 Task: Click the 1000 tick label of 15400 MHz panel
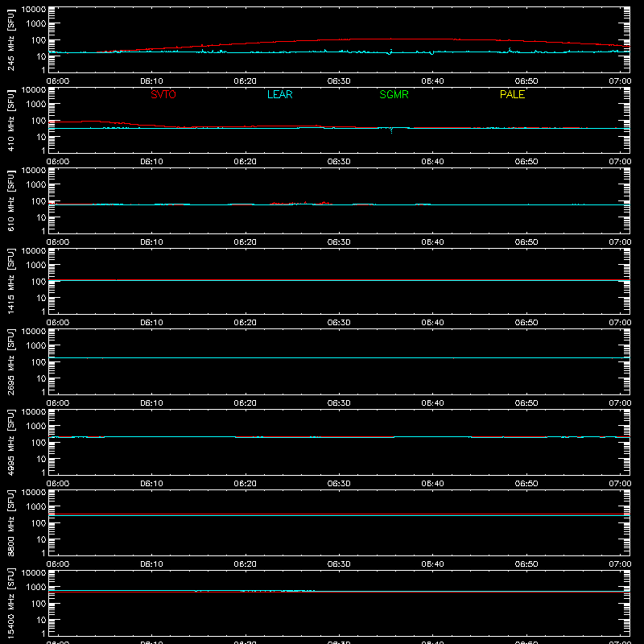coord(36,587)
